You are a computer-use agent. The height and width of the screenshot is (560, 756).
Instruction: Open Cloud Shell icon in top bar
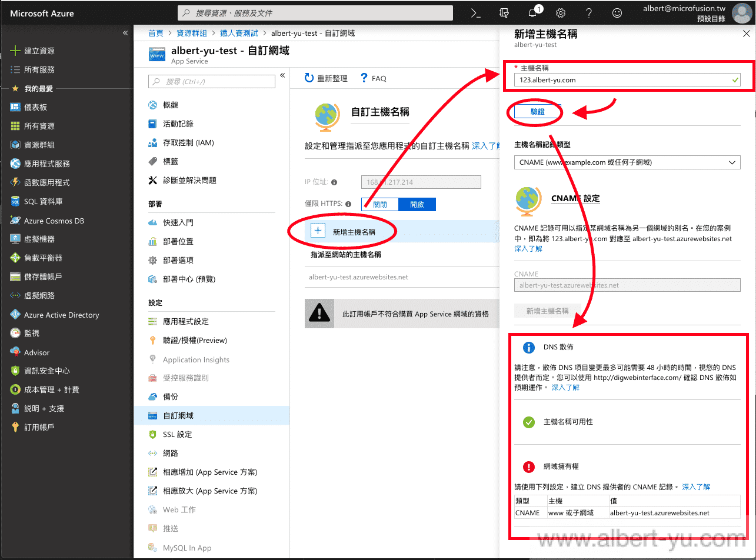476,13
